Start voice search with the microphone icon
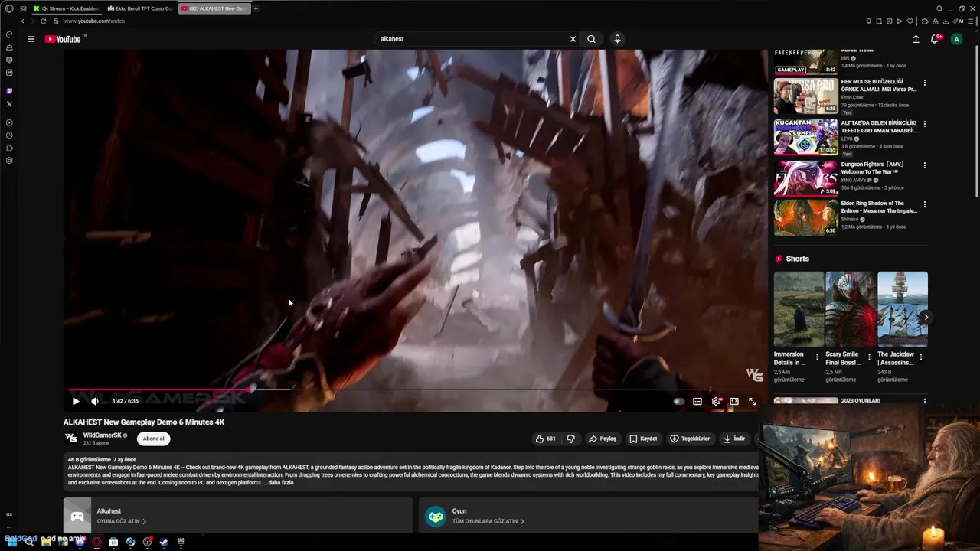Image resolution: width=980 pixels, height=551 pixels. (x=617, y=39)
